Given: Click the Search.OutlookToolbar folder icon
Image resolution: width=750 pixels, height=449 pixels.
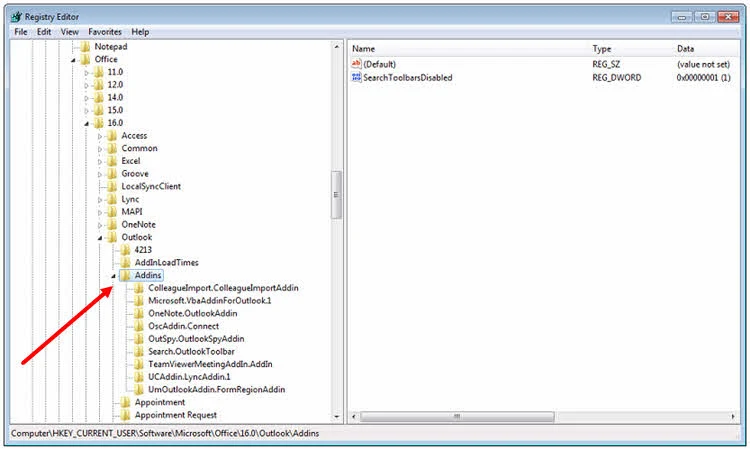Looking at the screenshot, I should point(139,351).
